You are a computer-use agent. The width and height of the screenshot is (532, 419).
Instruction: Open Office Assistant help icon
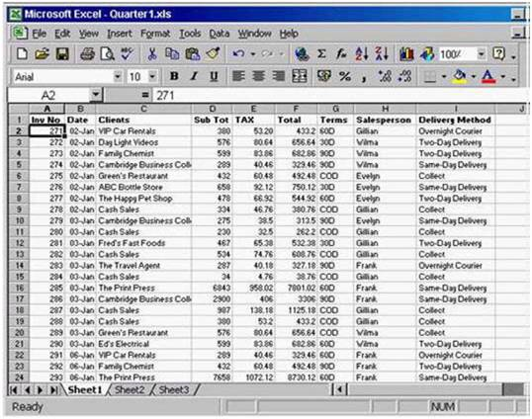click(x=498, y=54)
